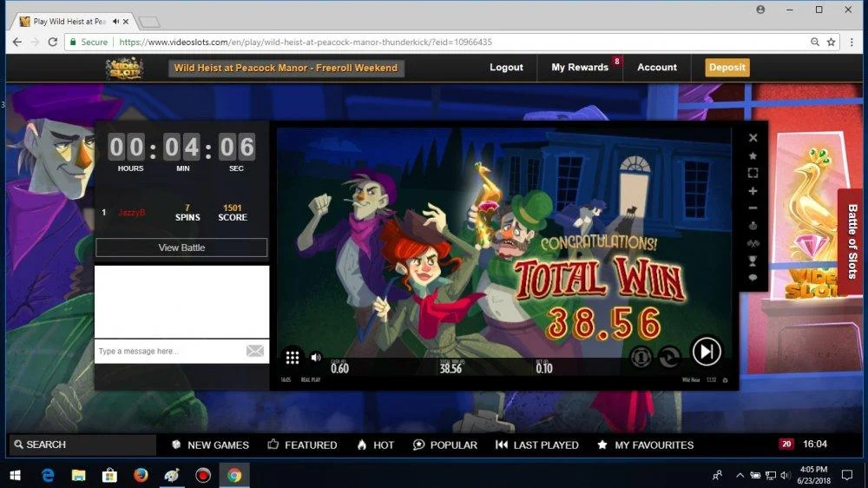Image resolution: width=868 pixels, height=488 pixels.
Task: Open the game menu grid icon
Action: (293, 357)
